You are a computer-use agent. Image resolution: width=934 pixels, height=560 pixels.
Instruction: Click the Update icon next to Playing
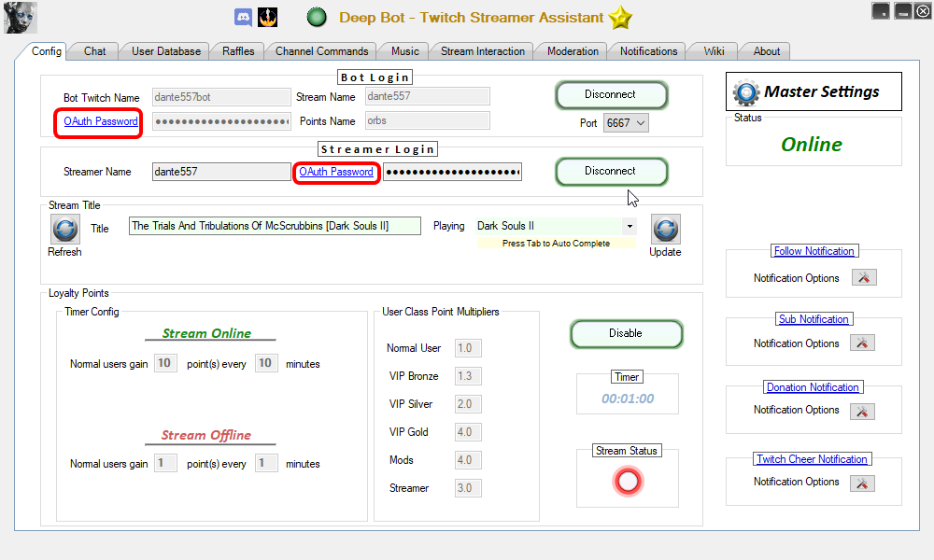coord(665,229)
